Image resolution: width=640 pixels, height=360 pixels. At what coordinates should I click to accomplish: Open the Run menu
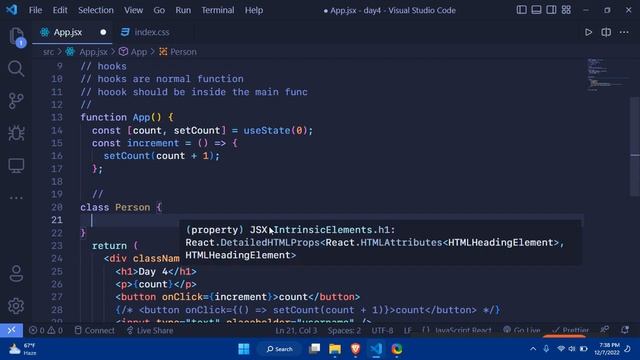coord(183,10)
